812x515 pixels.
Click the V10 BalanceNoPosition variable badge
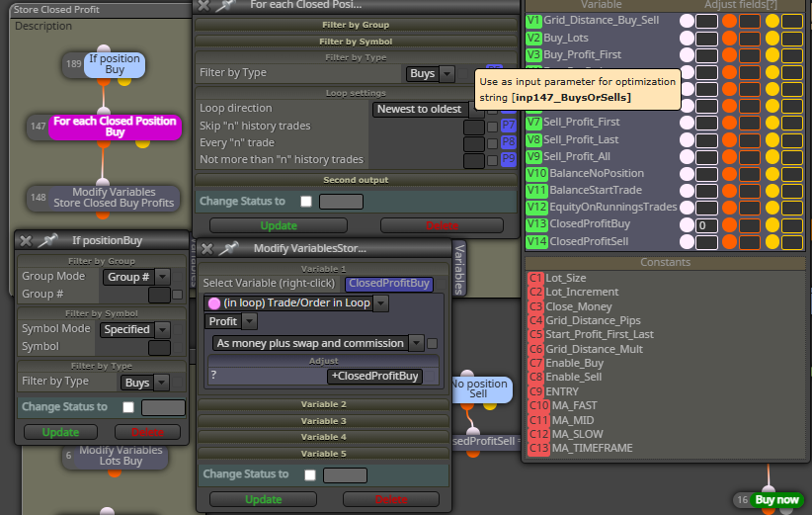point(536,174)
